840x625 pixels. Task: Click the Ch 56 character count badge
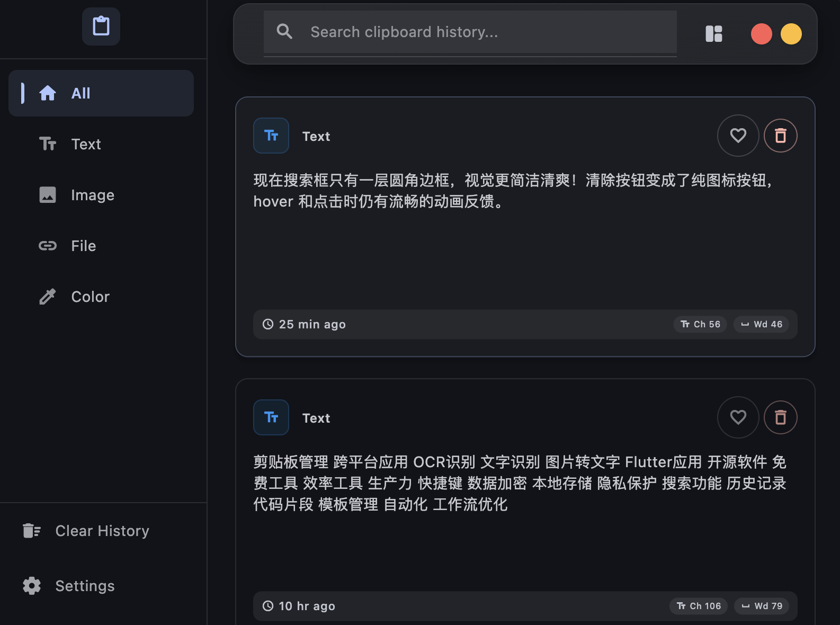pyautogui.click(x=700, y=324)
